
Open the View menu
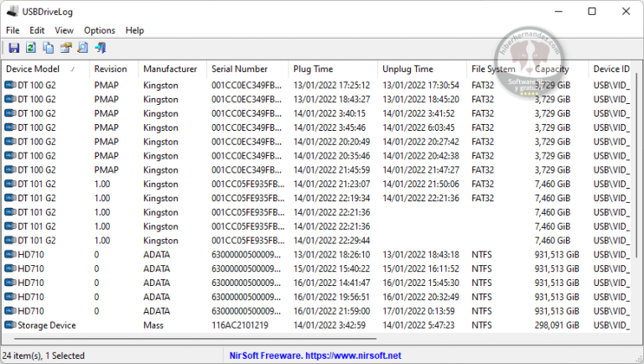click(x=64, y=30)
